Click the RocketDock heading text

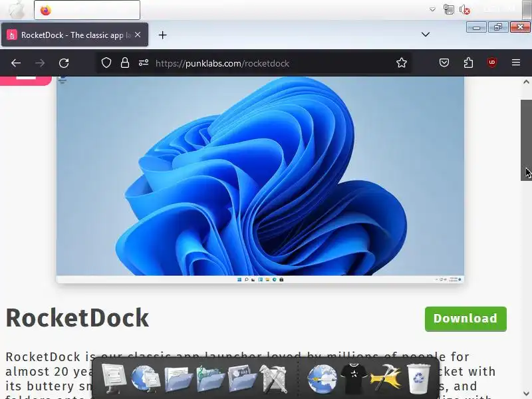coord(77,319)
